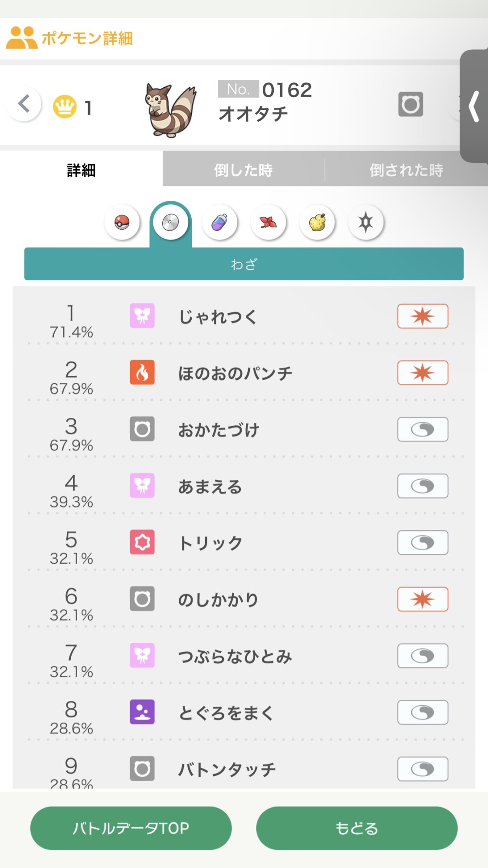Select the Tera type star icon
Viewport: 488px width, 868px height.
(366, 223)
